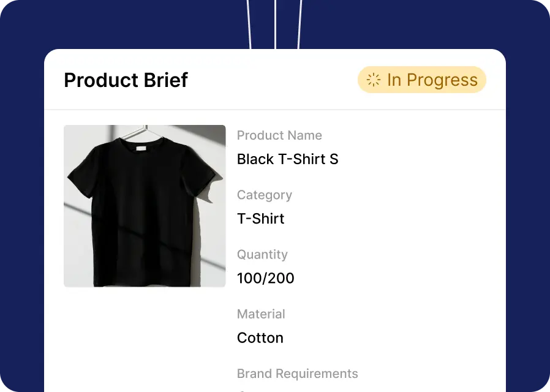This screenshot has width=550, height=392.
Task: Click the divider line under Product Brief header
Action: (275, 110)
